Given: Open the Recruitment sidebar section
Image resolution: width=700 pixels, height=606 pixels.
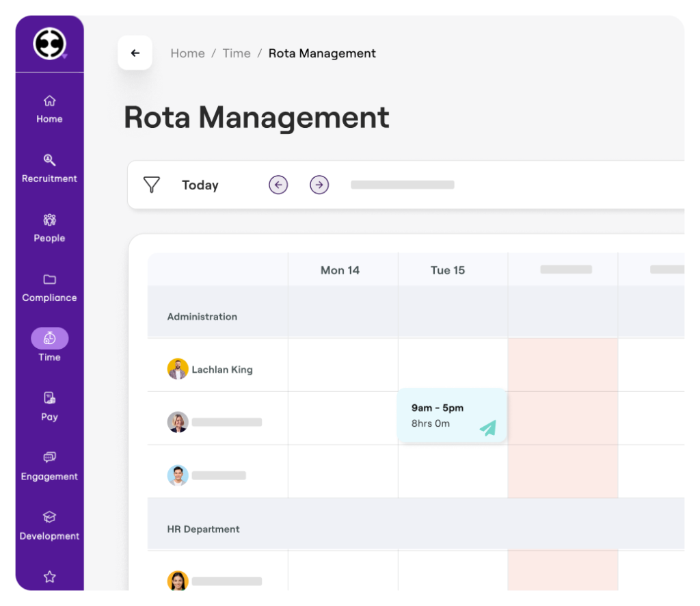Looking at the screenshot, I should coord(49,169).
